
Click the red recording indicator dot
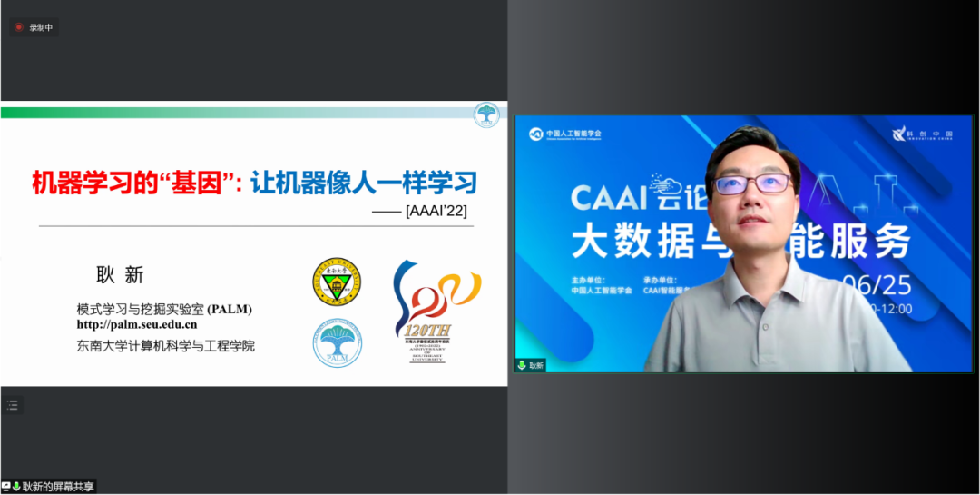tap(20, 28)
